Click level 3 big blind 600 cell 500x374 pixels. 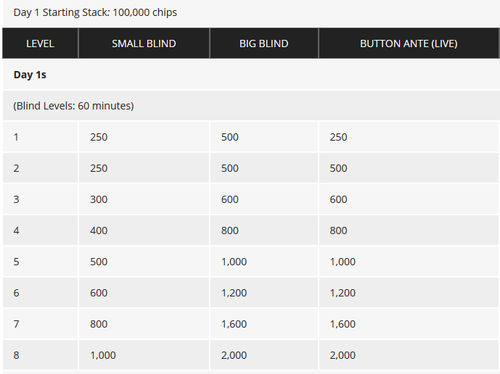264,199
